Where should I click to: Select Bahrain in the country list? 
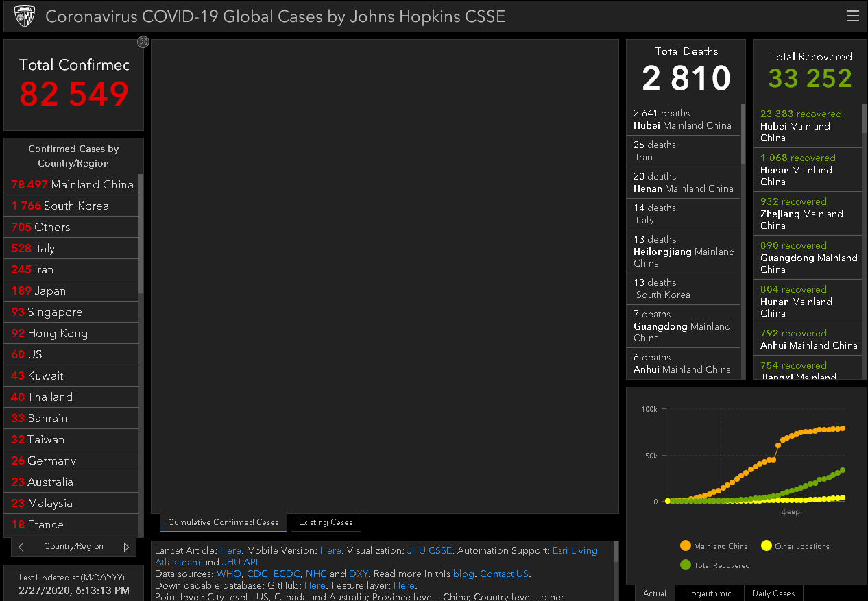coord(71,418)
